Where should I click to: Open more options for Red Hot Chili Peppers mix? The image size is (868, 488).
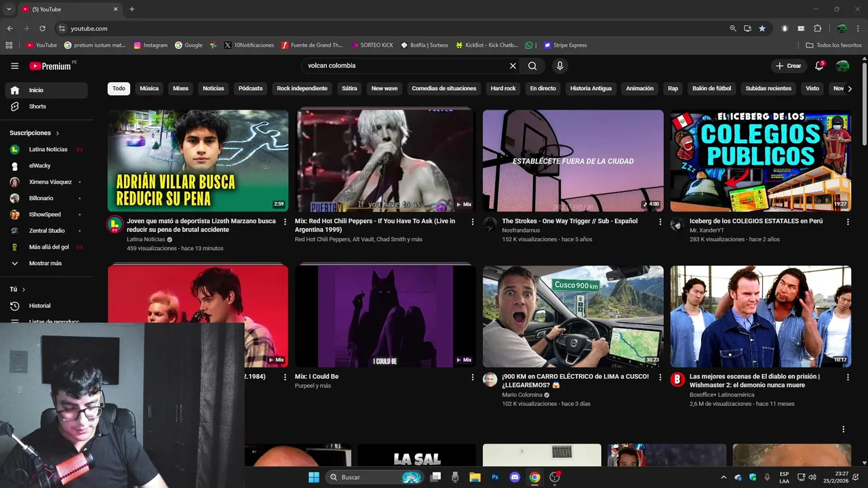click(473, 222)
